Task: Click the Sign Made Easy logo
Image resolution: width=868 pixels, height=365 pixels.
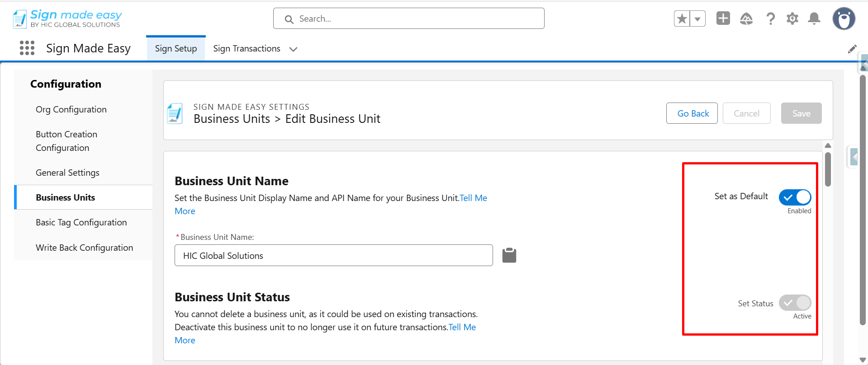Action: point(67,19)
